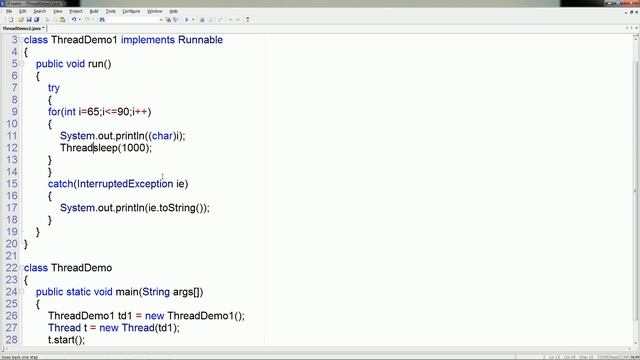The height and width of the screenshot is (360, 640).
Task: Click the Cut toolbar icon
Action: point(47,20)
